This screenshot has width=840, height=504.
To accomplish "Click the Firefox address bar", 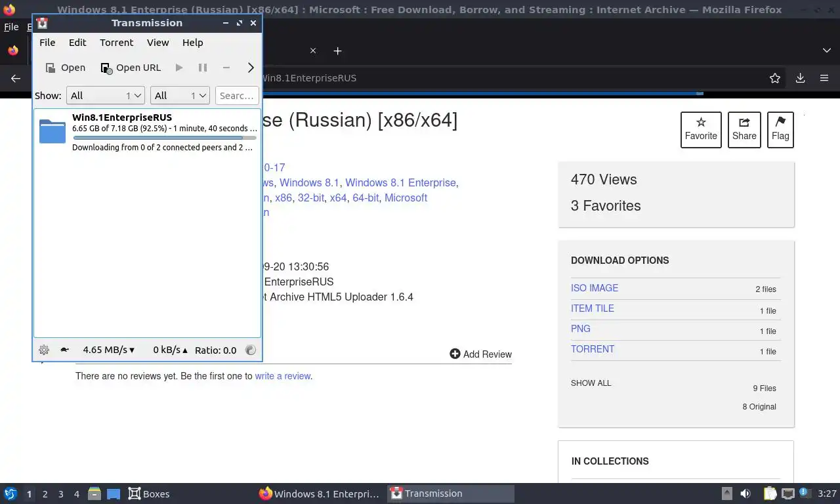I will point(512,78).
